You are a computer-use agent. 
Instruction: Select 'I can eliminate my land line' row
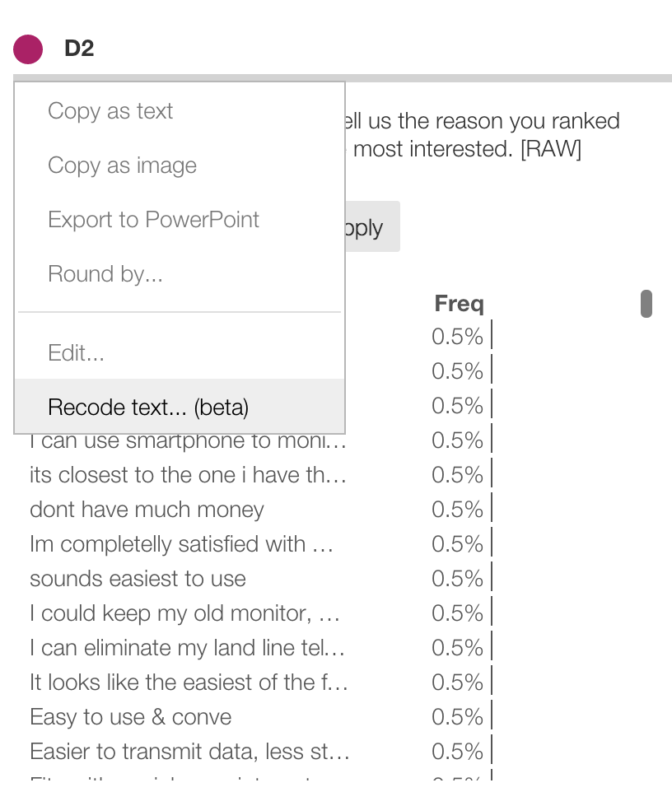188,648
